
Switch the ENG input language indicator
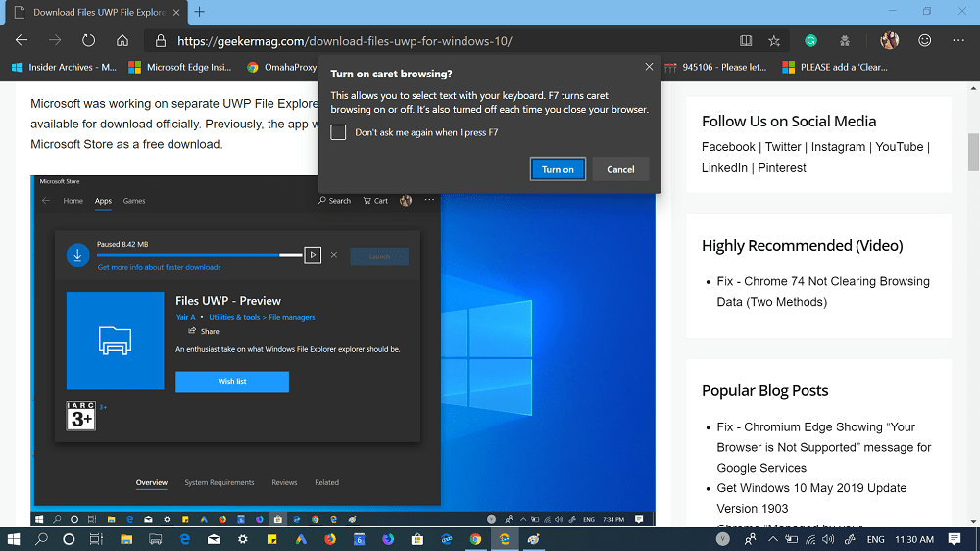pos(875,539)
